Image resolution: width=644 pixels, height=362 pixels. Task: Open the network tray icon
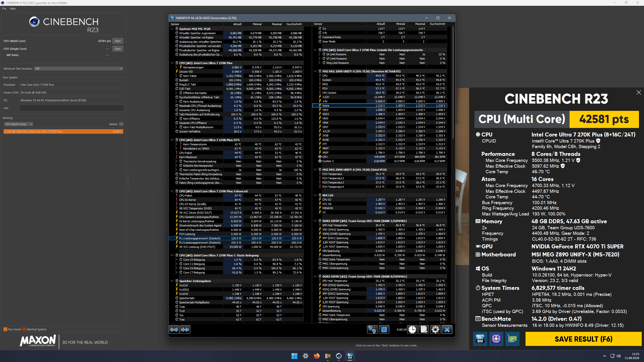(x=612, y=356)
